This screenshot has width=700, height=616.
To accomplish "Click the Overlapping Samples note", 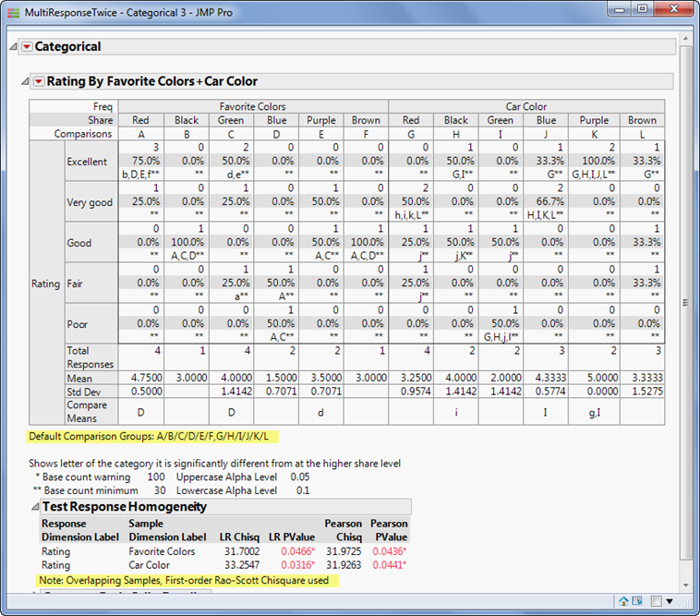I will (184, 580).
